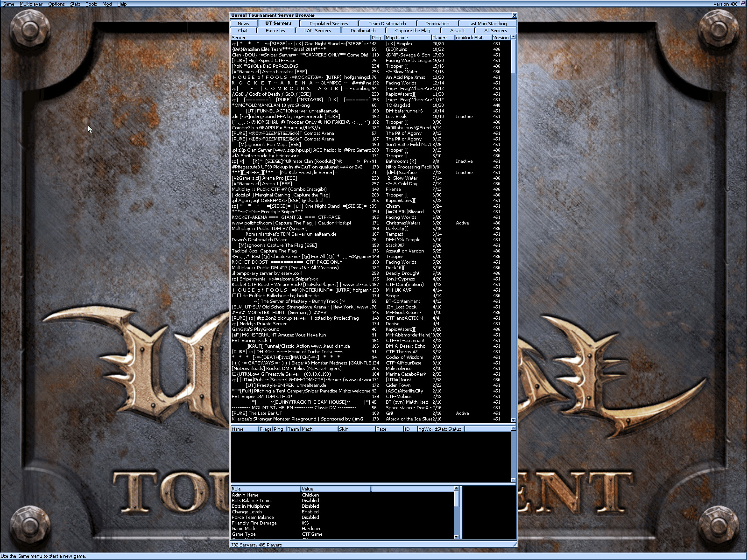Close the Unreal Tournament Server Browser window
747x560 pixels.
pyautogui.click(x=514, y=15)
